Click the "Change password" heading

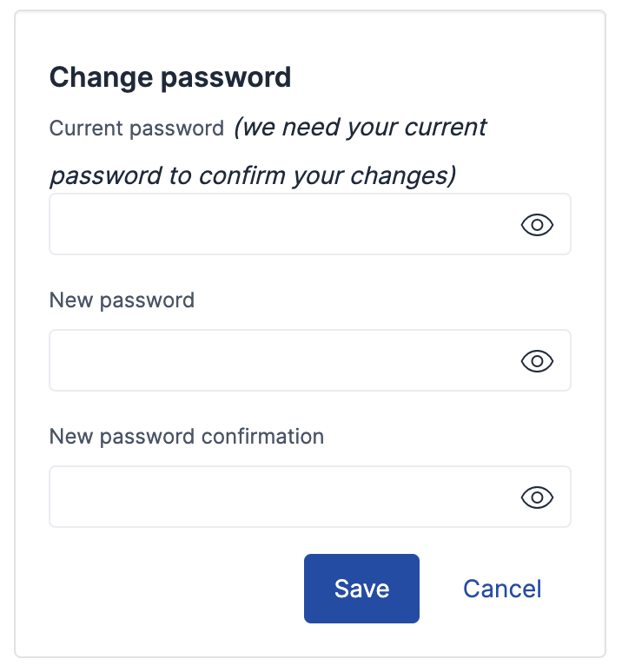[169, 77]
